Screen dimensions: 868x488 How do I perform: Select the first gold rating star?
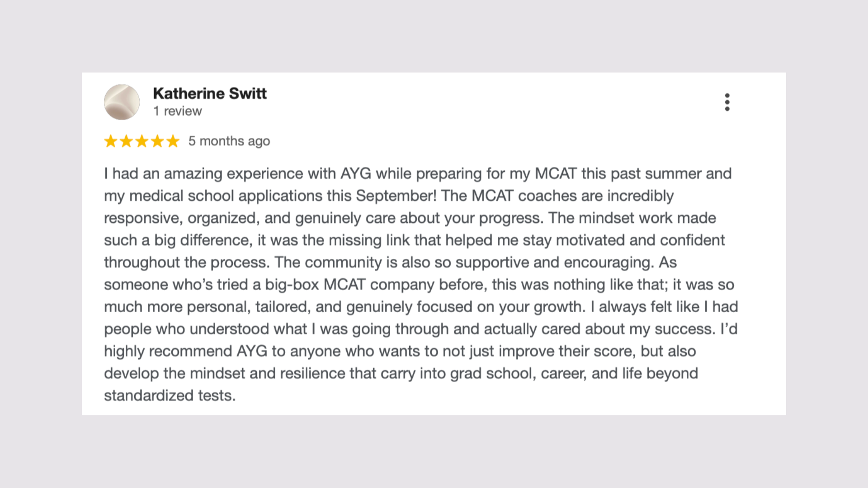pyautogui.click(x=111, y=141)
